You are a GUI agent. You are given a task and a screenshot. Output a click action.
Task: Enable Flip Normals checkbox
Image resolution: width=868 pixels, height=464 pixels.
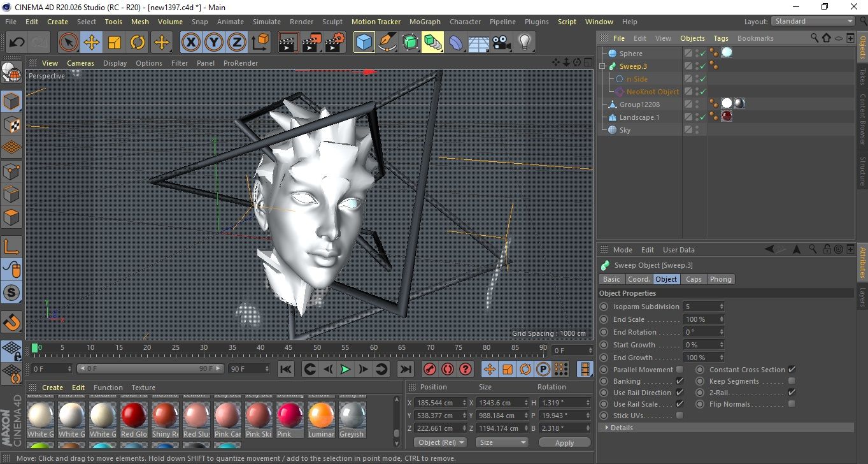pyautogui.click(x=792, y=404)
